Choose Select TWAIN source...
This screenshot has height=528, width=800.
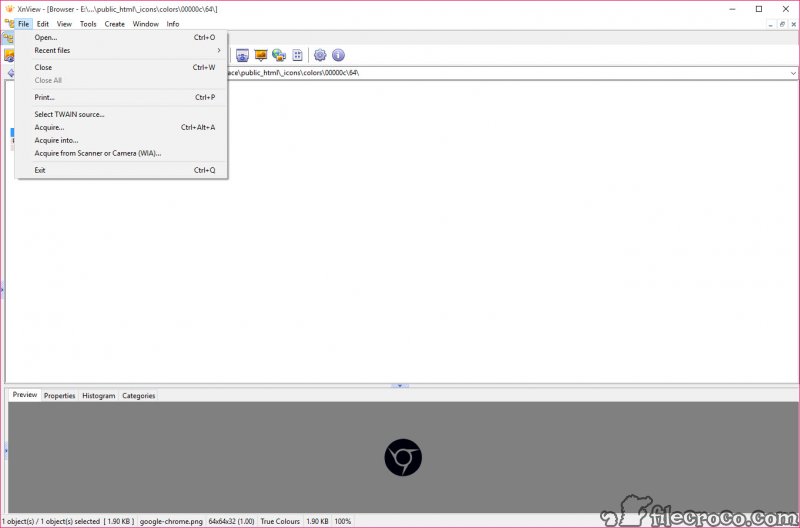[x=121, y=114]
